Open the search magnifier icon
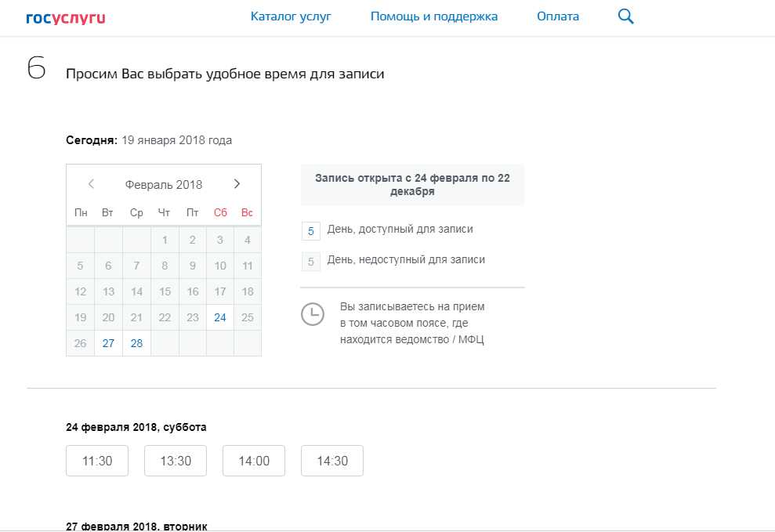 point(625,16)
